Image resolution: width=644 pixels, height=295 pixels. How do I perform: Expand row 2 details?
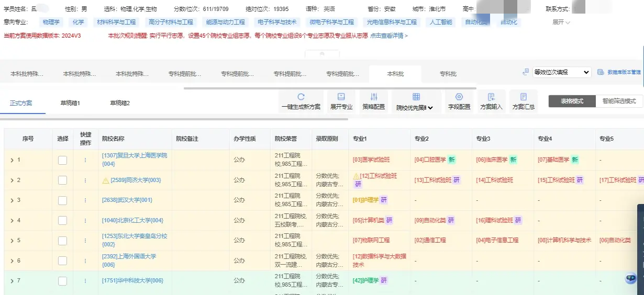point(12,180)
